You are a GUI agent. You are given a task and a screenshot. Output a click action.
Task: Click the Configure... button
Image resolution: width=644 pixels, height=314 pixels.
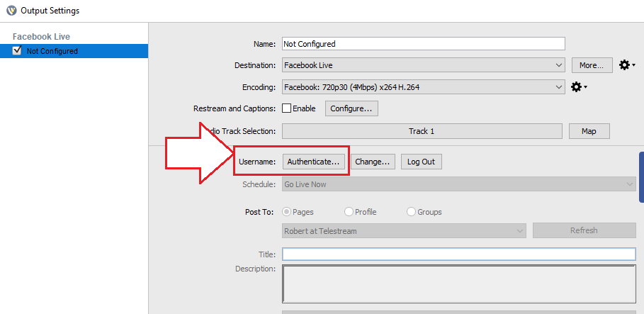click(351, 108)
